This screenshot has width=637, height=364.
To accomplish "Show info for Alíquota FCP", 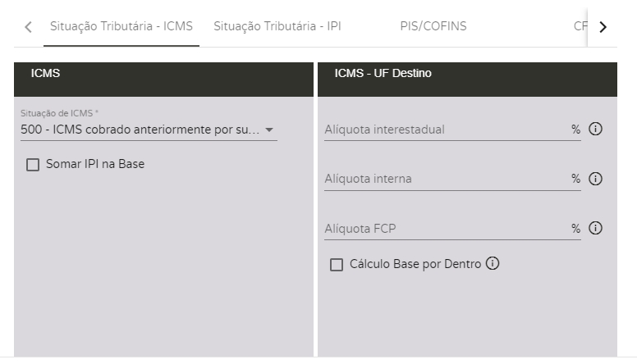I will pos(597,228).
